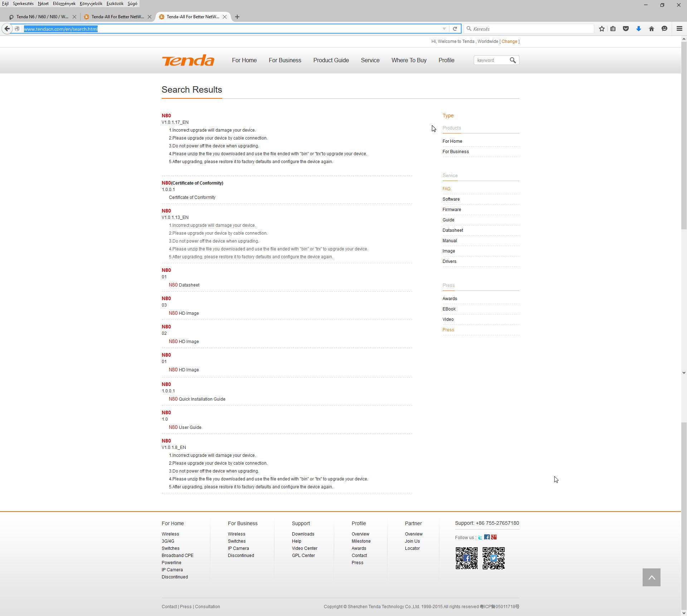The image size is (687, 616).
Task: Click the highlighted address bar URL
Action: click(61, 29)
